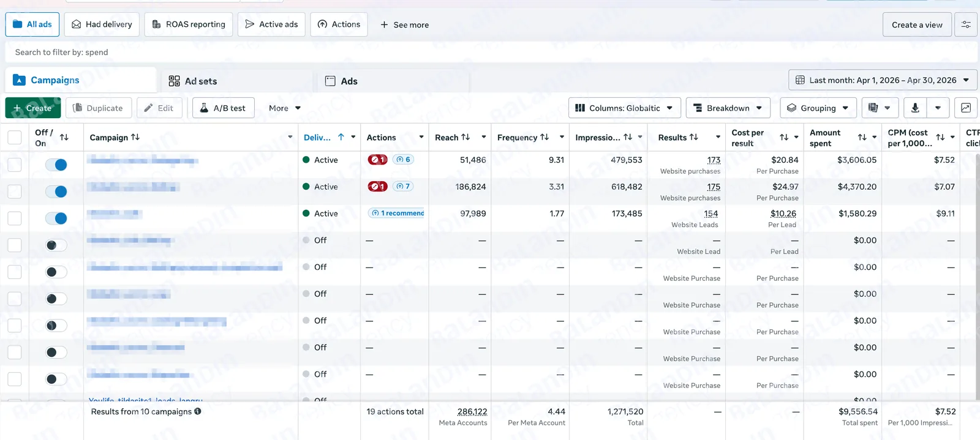Expand the export options arrow
This screenshot has width=980, height=440.
point(938,108)
